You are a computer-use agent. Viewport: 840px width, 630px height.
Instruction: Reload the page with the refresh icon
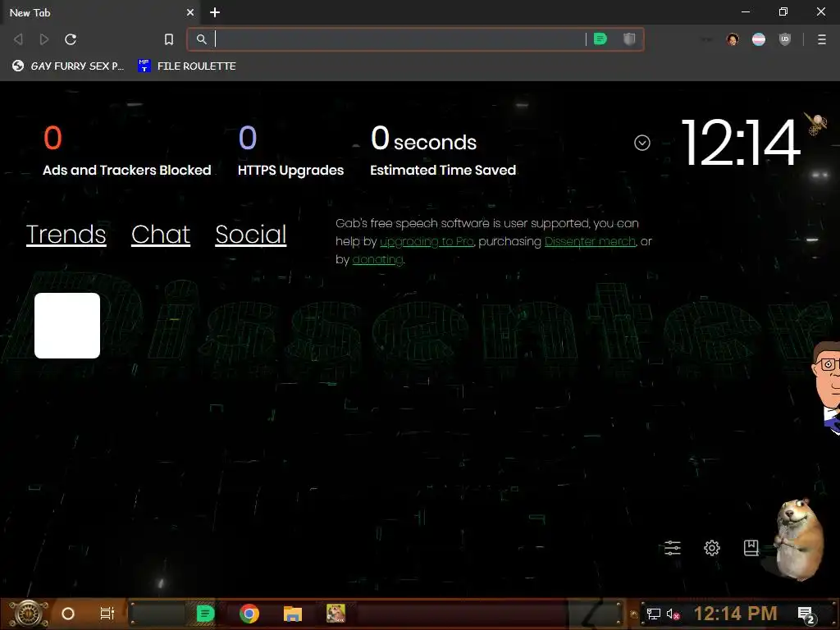tap(71, 39)
